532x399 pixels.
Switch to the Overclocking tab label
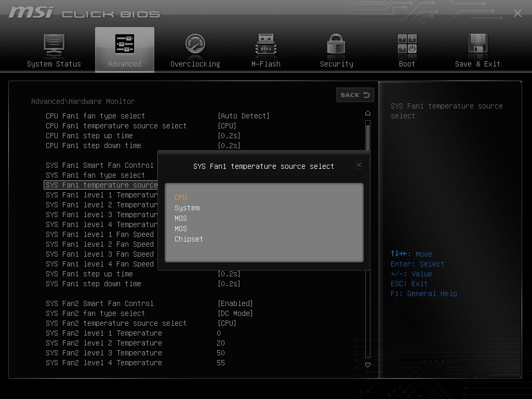tap(195, 64)
